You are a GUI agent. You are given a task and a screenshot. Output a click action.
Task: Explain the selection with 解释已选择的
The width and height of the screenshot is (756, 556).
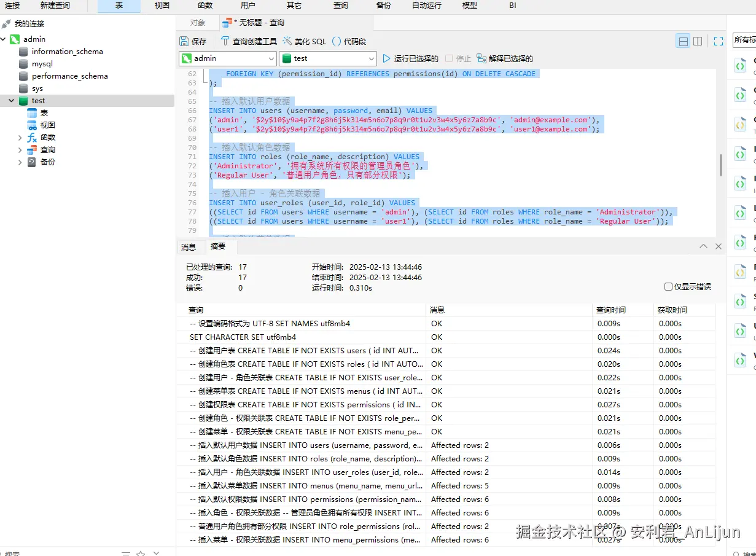click(505, 58)
